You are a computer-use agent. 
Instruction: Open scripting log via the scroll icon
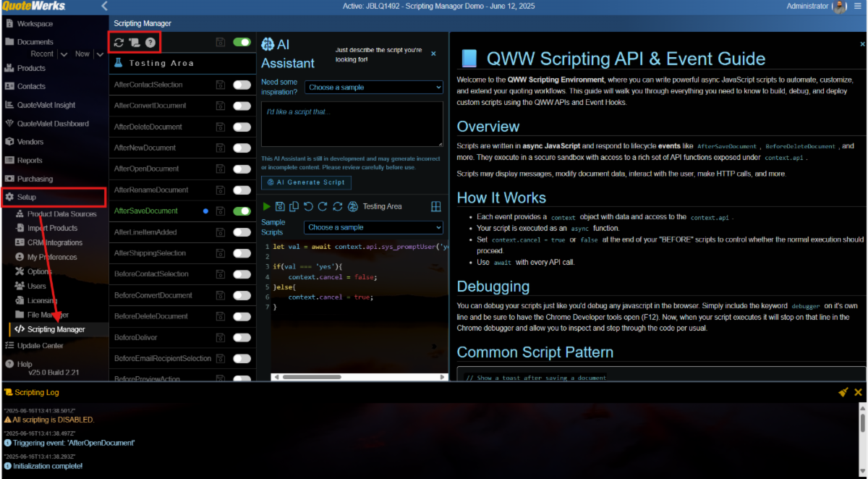135,43
